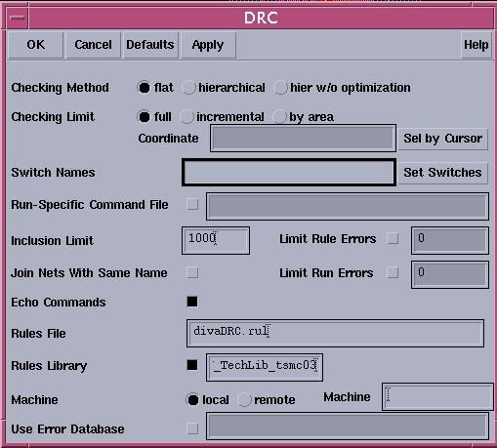
Task: Open the window menu at title bar corner
Action: click(17, 18)
